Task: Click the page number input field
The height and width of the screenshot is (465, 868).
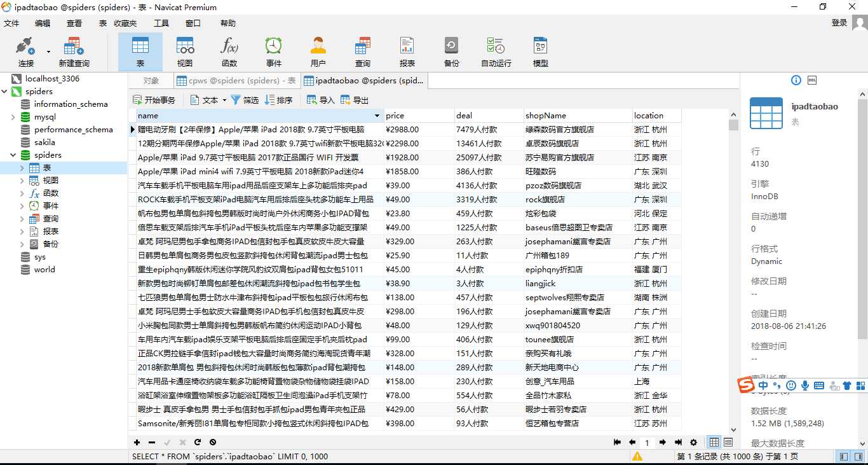Action: click(648, 443)
